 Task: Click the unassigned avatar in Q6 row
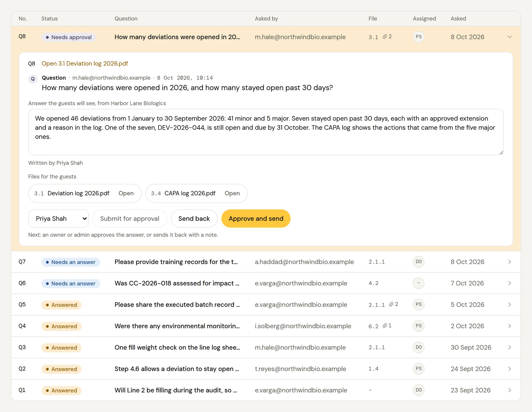(x=419, y=283)
